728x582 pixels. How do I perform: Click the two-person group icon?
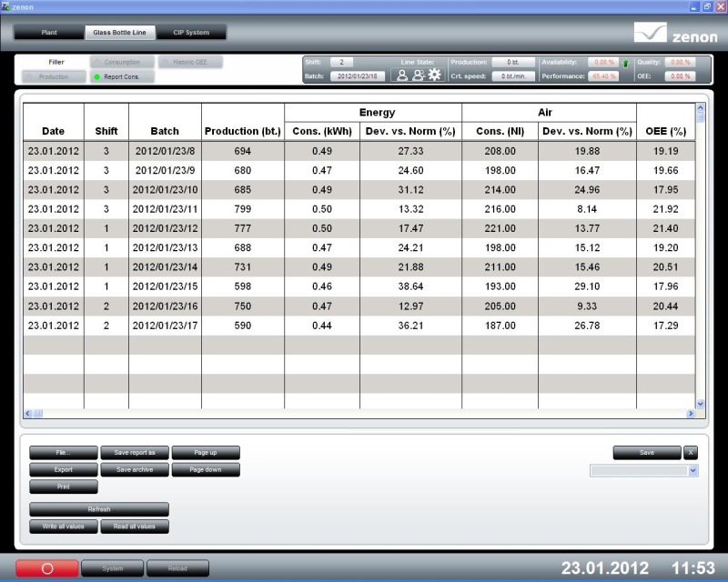(418, 75)
